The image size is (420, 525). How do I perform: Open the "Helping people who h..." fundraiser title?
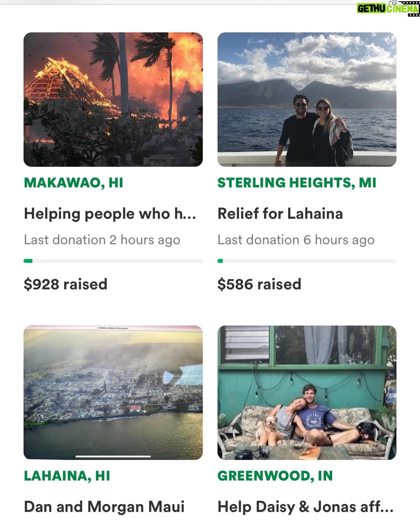110,214
